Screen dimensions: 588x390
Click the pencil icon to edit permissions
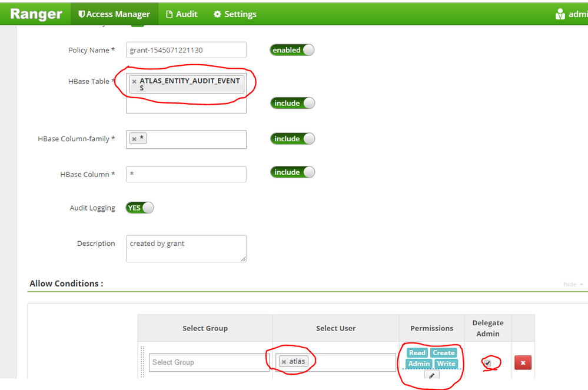click(x=431, y=375)
